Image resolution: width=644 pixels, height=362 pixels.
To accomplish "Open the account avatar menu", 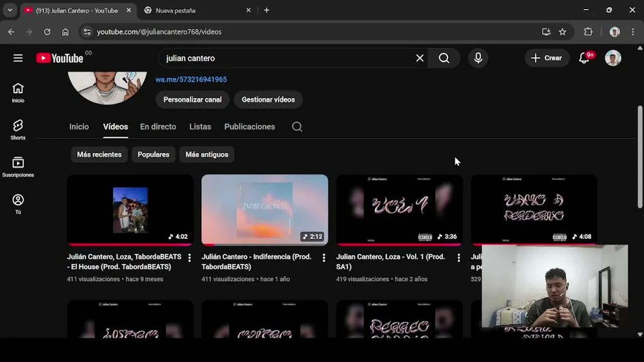I will [x=613, y=58].
